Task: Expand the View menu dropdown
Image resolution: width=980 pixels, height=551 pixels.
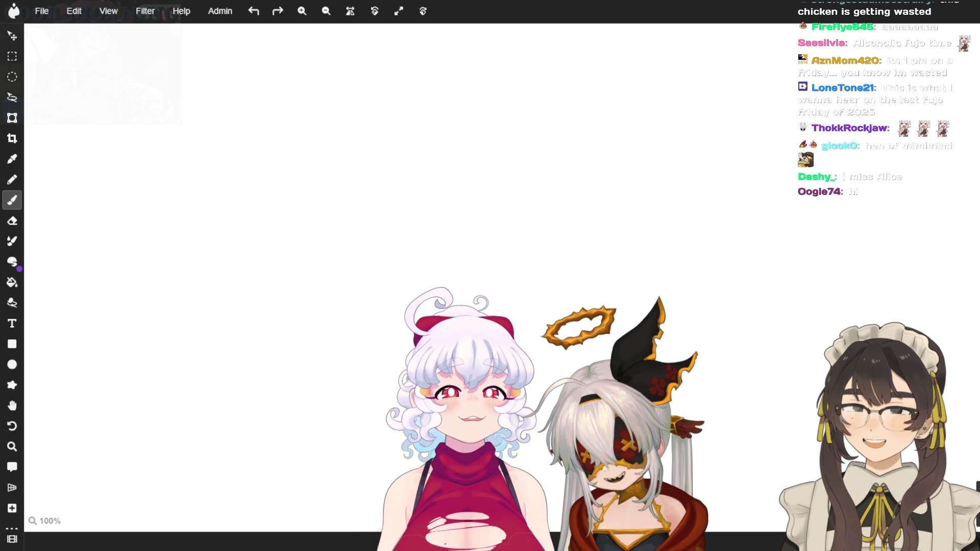Action: click(x=108, y=11)
